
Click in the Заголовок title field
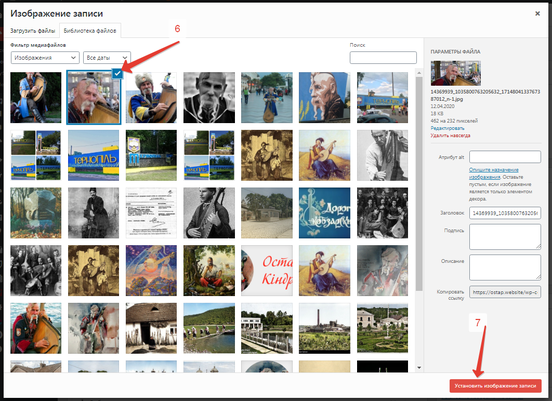pyautogui.click(x=505, y=213)
